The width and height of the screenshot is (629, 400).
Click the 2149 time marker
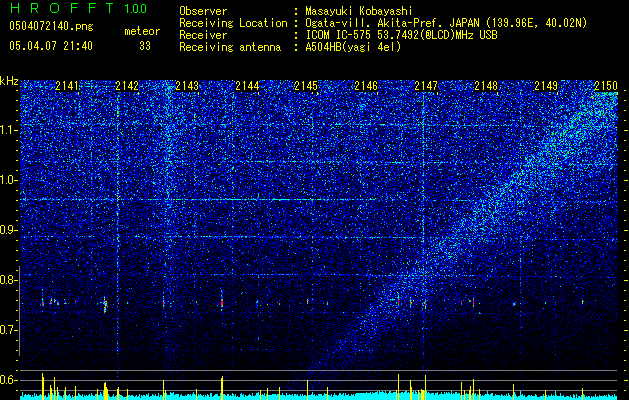(546, 86)
